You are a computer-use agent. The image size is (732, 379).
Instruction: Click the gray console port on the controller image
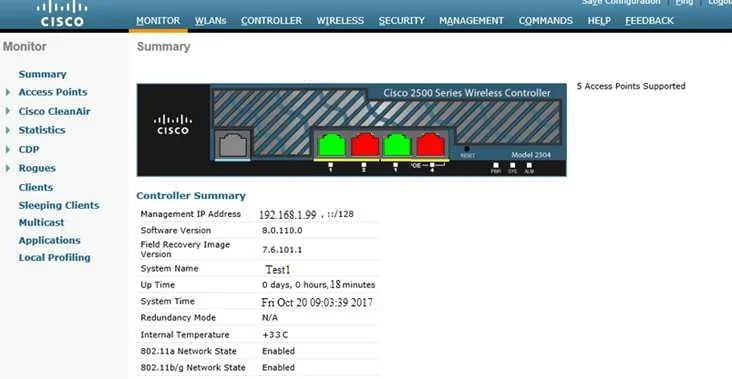pos(232,144)
